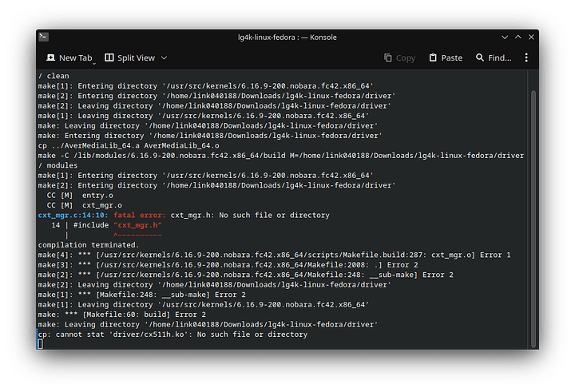This screenshot has height=392, width=575.
Task: Click the 'compilation terminated.' line
Action: click(89, 245)
